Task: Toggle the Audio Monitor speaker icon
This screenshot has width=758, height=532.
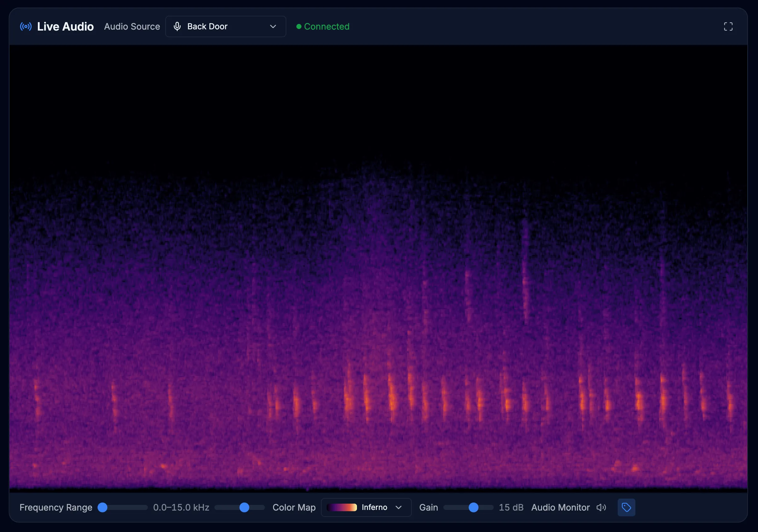Action: pos(601,507)
